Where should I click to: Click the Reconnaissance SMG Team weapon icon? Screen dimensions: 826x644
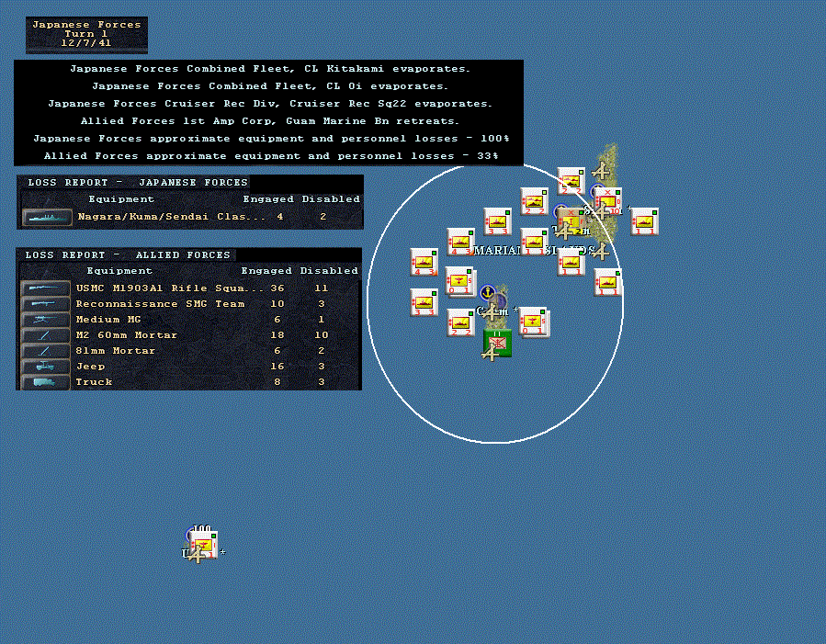(45, 304)
